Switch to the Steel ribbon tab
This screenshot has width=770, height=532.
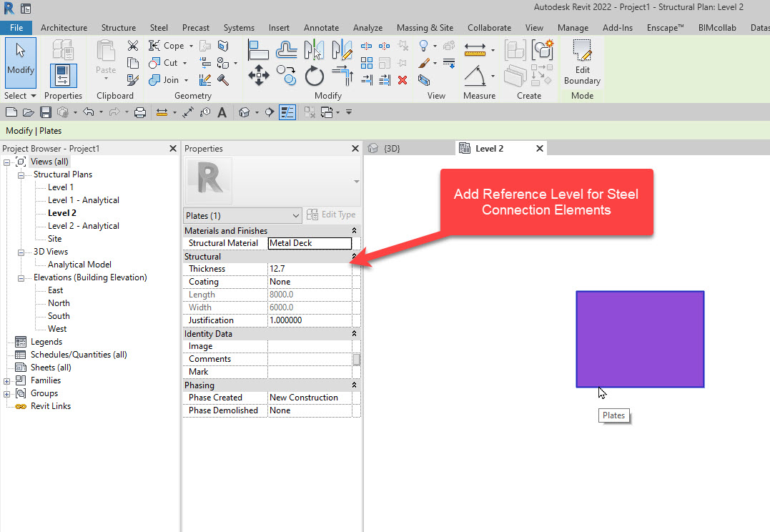click(x=159, y=27)
